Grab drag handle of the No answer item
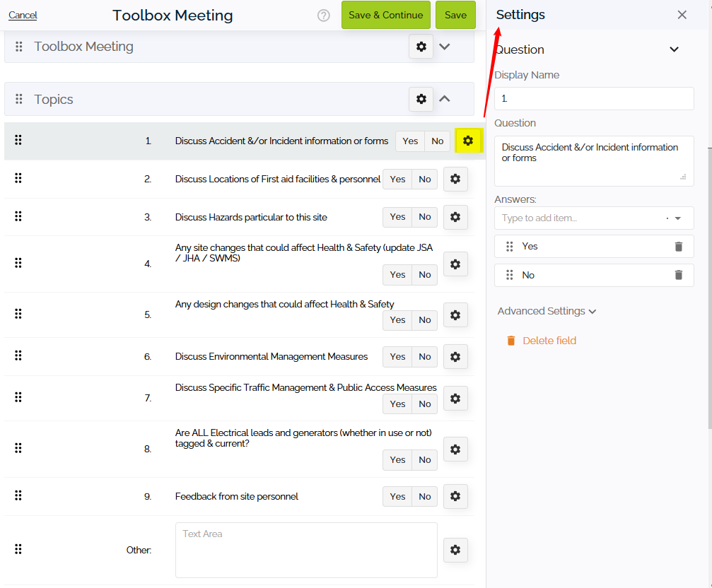This screenshot has height=588, width=712. coord(510,275)
